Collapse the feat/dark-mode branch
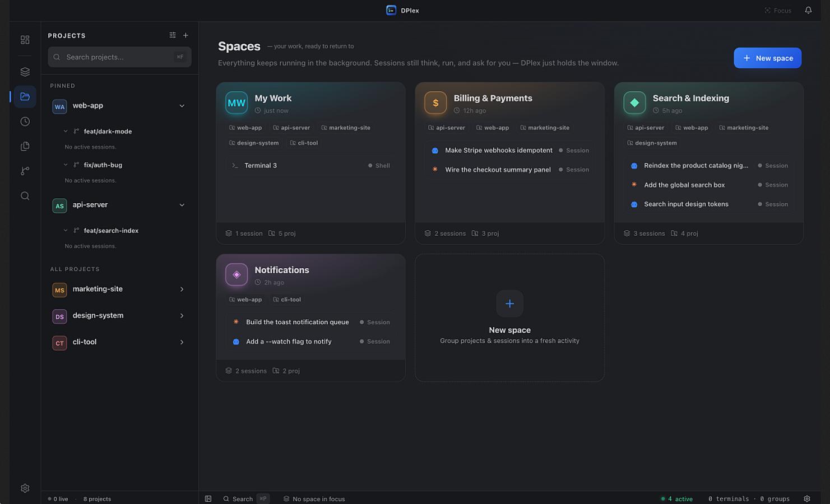Viewport: 830px width, 504px height. tap(66, 131)
